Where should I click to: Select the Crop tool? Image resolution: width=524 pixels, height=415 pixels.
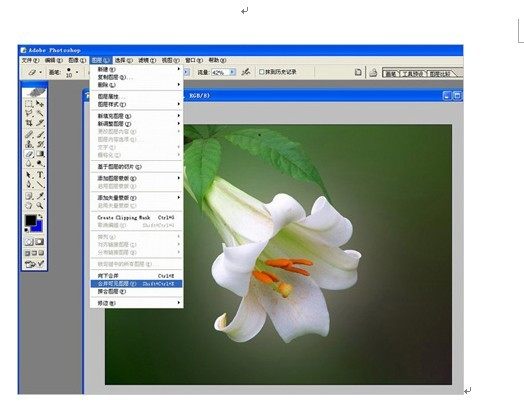pyautogui.click(x=29, y=123)
